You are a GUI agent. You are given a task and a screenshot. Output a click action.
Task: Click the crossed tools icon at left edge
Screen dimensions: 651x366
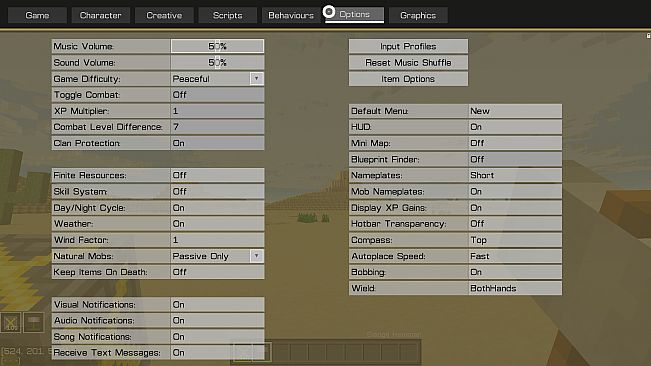(x=11, y=322)
